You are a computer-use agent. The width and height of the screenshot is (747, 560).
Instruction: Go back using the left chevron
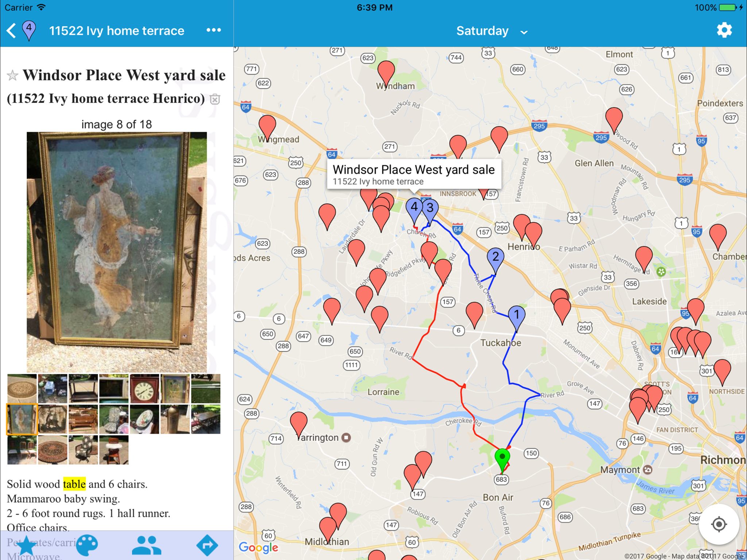pyautogui.click(x=12, y=31)
